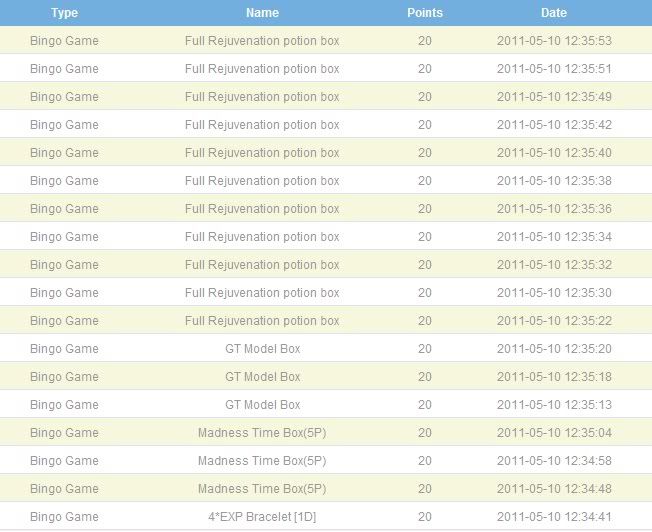Click Full Rejuvenation potion box at 12:35:22
This screenshot has height=532, width=652.
pyautogui.click(x=262, y=321)
